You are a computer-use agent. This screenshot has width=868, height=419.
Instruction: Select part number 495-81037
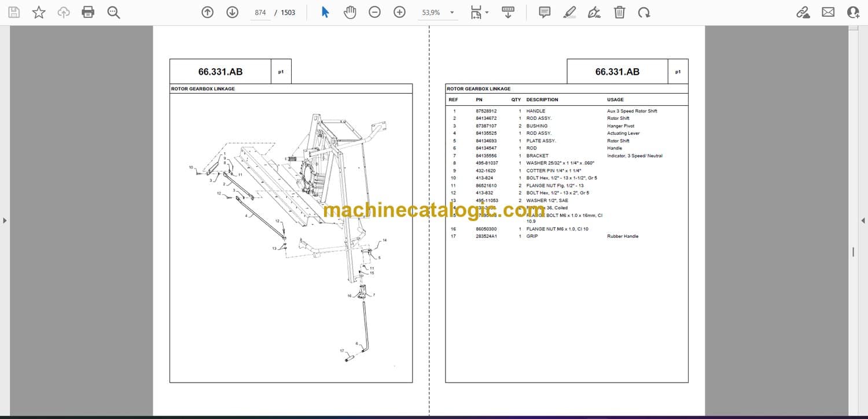(487, 163)
